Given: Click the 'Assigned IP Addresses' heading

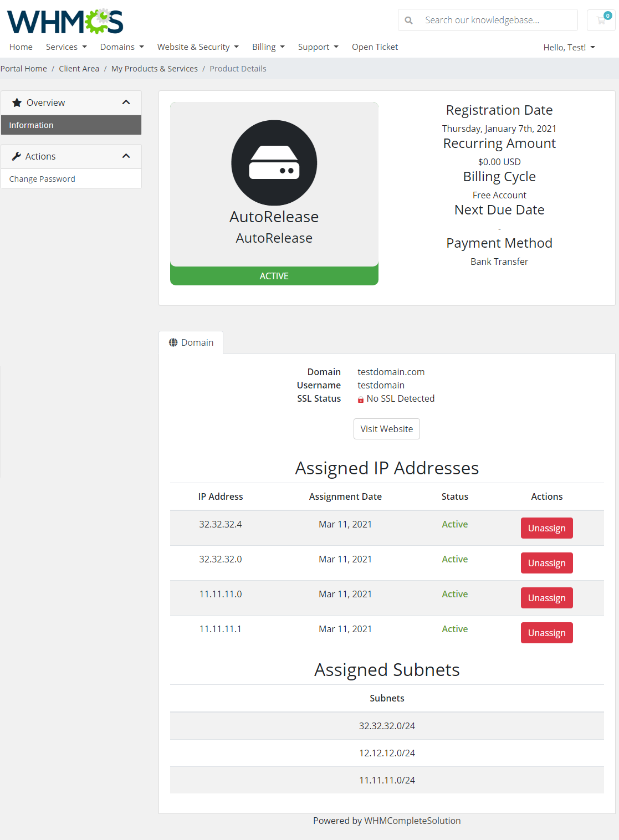Looking at the screenshot, I should [387, 468].
